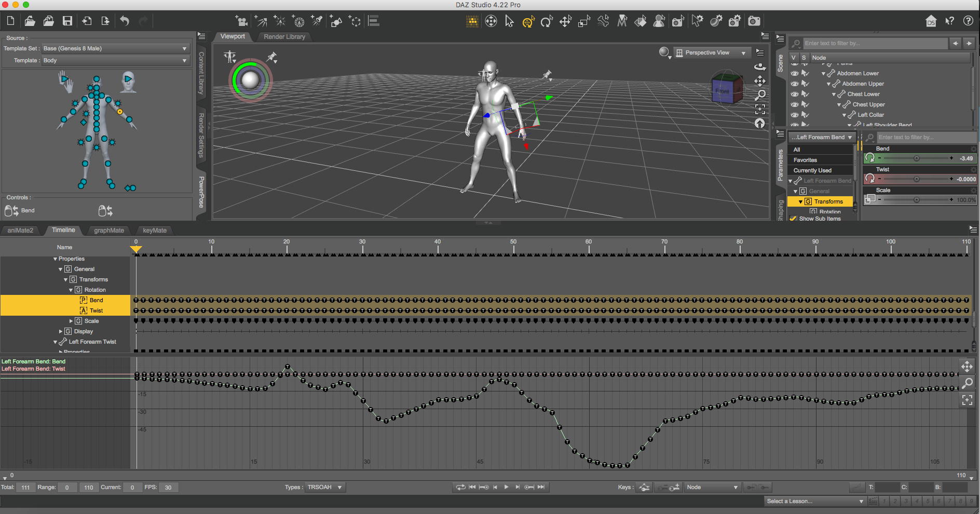
Task: Open the Template Set dropdown
Action: point(115,48)
